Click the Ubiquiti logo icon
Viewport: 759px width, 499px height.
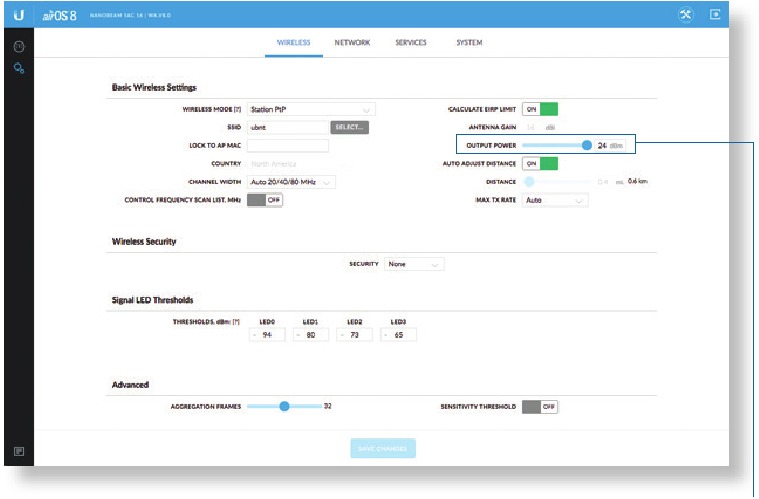(19, 15)
